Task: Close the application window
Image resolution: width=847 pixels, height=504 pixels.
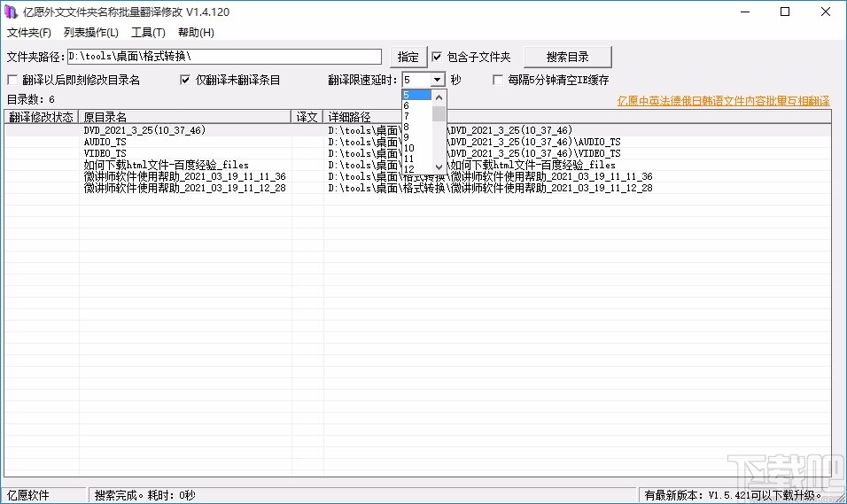Action: 826,12
